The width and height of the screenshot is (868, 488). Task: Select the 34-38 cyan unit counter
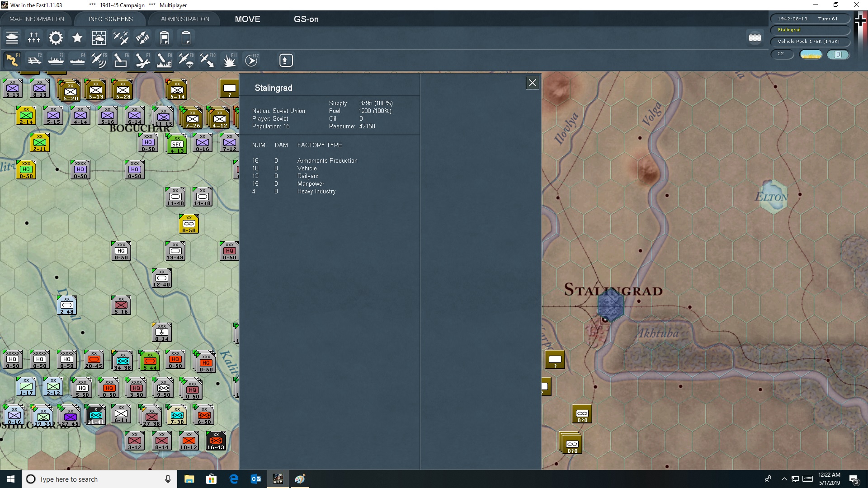pos(123,360)
